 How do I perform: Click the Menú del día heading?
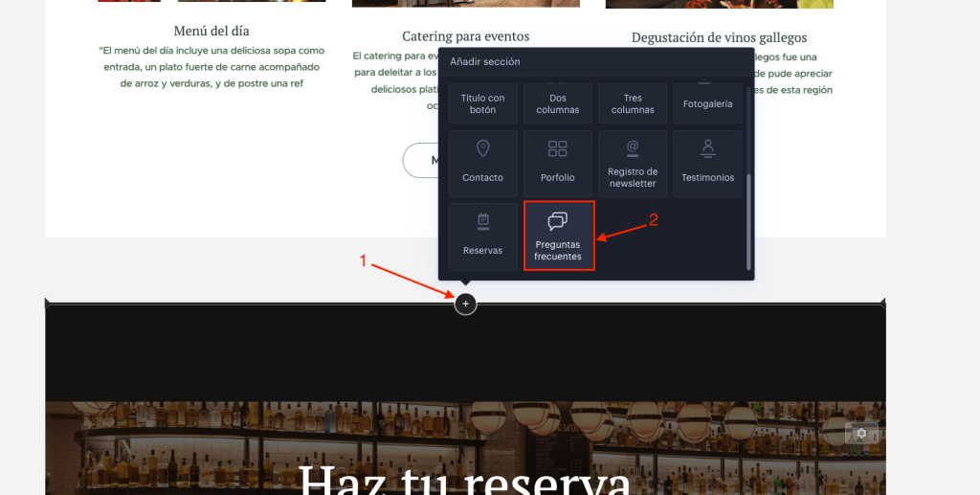click(212, 31)
